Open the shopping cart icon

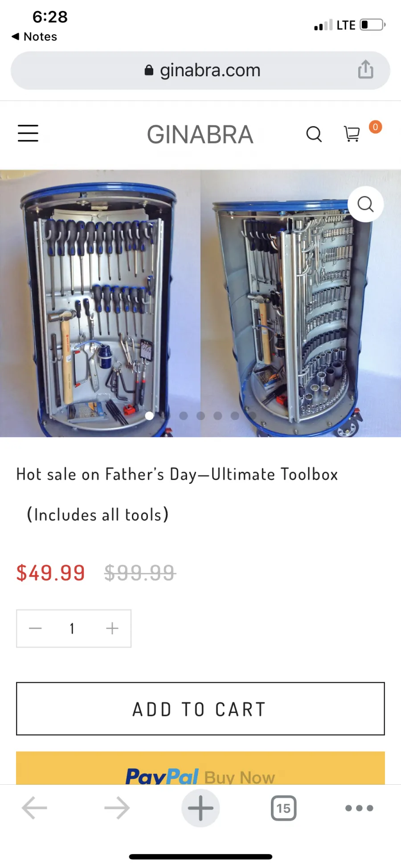coord(352,134)
